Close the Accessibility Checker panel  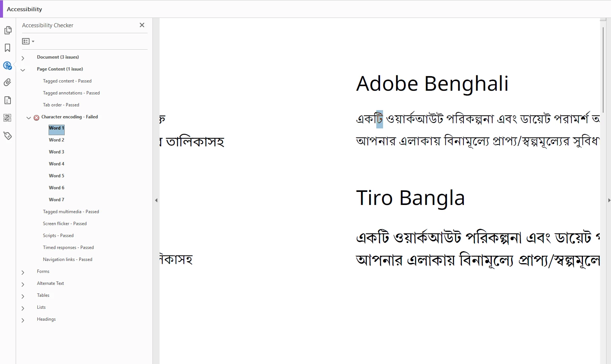click(x=142, y=25)
